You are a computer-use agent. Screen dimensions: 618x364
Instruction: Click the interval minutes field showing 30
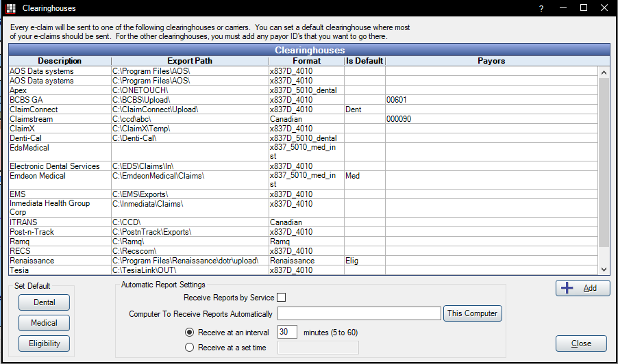tap(287, 332)
